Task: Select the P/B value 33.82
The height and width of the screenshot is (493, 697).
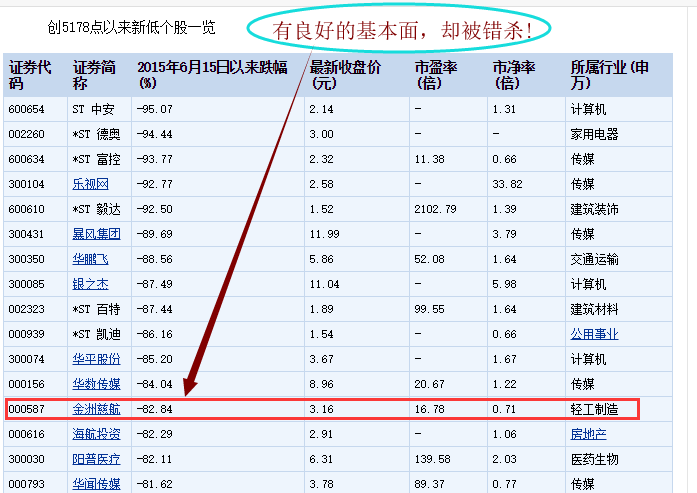Action: pos(507,184)
